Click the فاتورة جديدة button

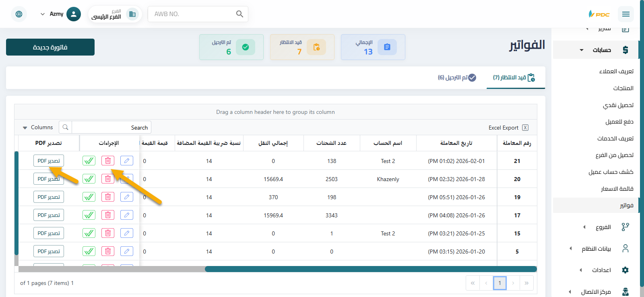pyautogui.click(x=50, y=47)
